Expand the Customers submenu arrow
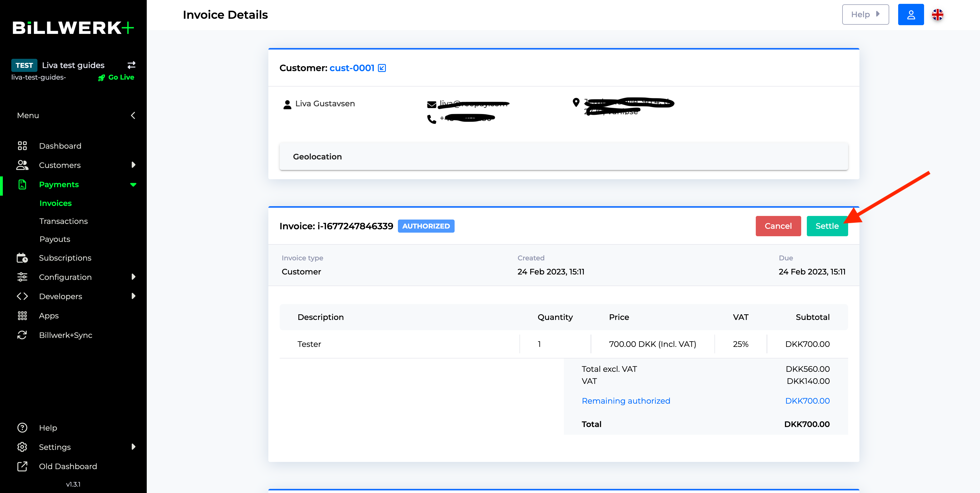This screenshot has height=493, width=980. [133, 165]
